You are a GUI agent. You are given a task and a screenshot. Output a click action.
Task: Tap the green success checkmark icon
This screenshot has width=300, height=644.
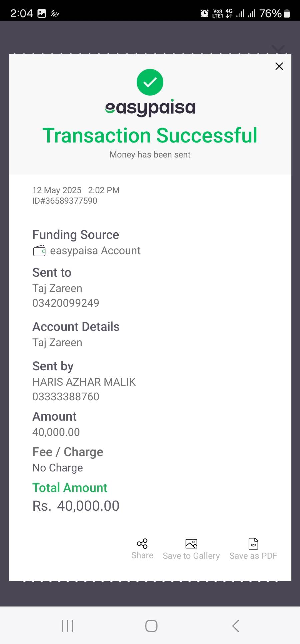(x=150, y=82)
